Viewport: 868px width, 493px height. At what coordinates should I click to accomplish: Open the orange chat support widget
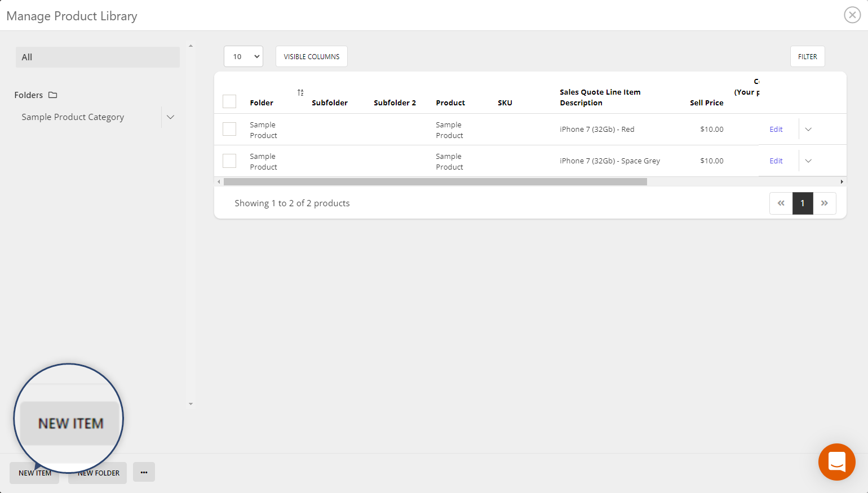pos(836,462)
